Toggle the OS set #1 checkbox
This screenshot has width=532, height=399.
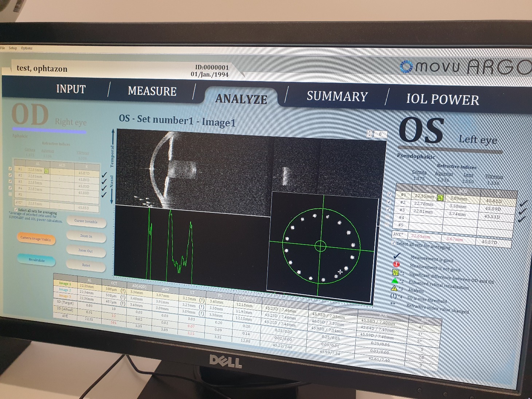(x=390, y=194)
